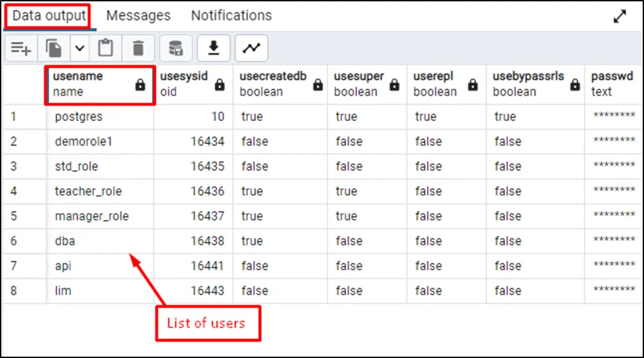Open the graph visualiser icon
Image resolution: width=644 pixels, height=358 pixels.
tap(251, 48)
